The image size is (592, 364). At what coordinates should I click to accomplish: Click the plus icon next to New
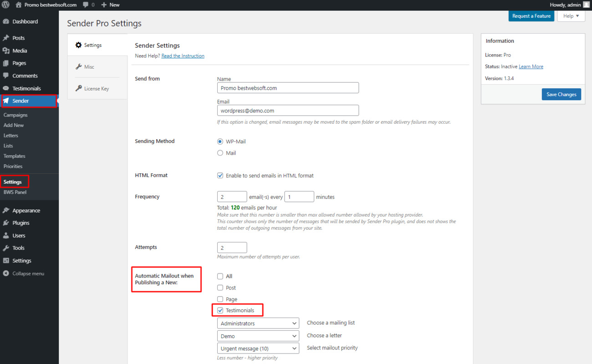click(x=104, y=5)
